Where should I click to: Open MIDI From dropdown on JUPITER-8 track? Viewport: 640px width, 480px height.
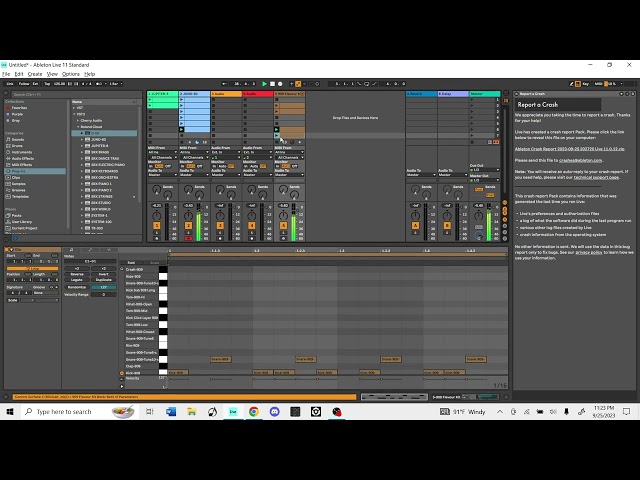(x=162, y=152)
